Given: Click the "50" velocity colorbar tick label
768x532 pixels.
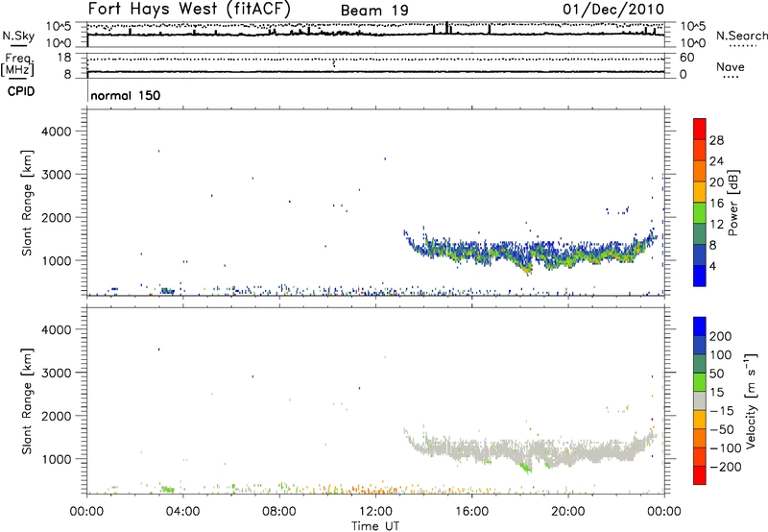Looking at the screenshot, I should click(x=716, y=374).
